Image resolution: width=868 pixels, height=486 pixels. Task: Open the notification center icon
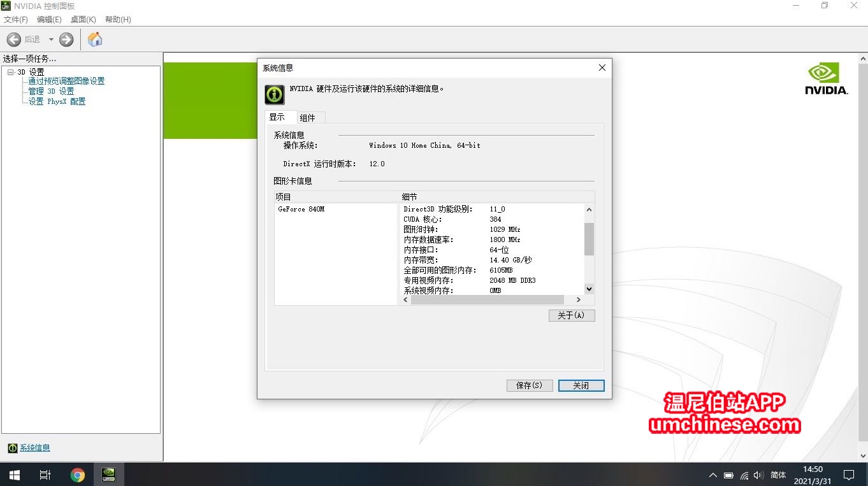849,475
